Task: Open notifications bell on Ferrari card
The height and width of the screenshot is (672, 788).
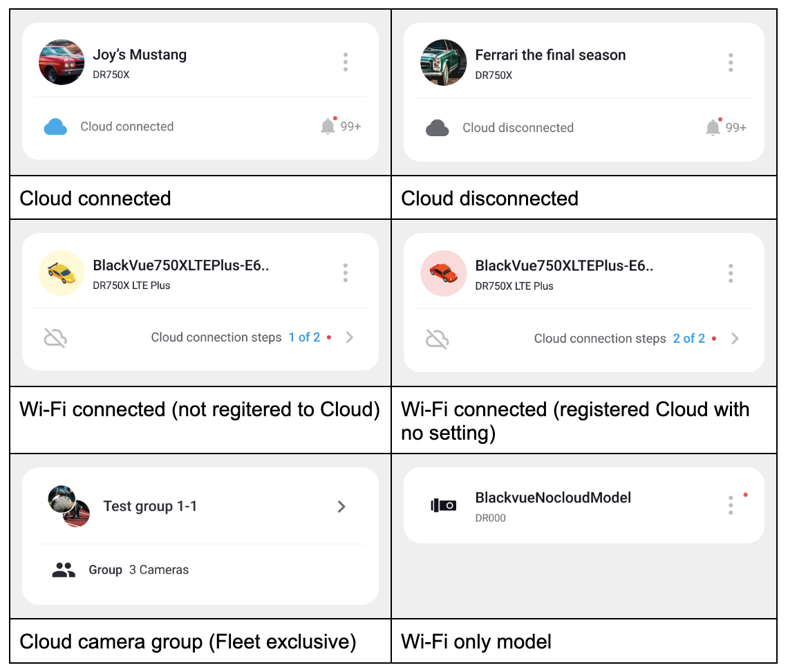Action: (x=713, y=127)
